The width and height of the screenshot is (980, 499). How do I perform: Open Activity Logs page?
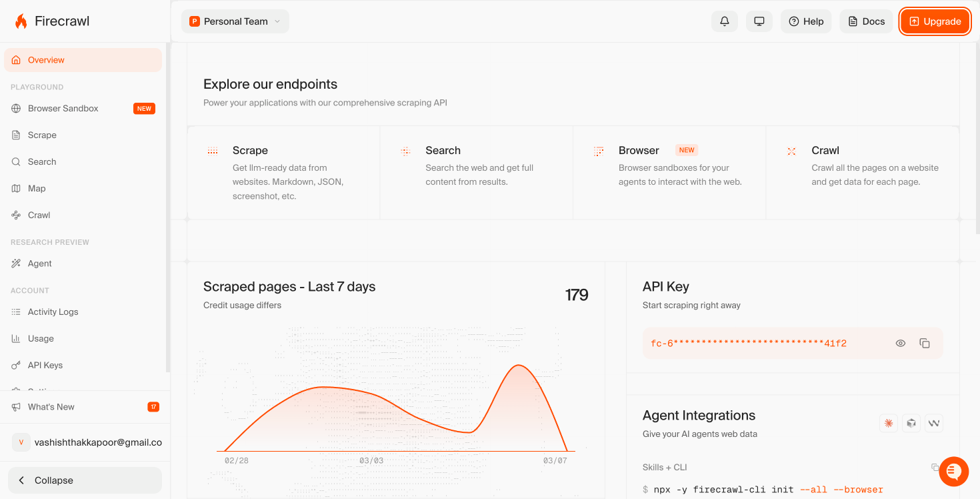pos(83,312)
